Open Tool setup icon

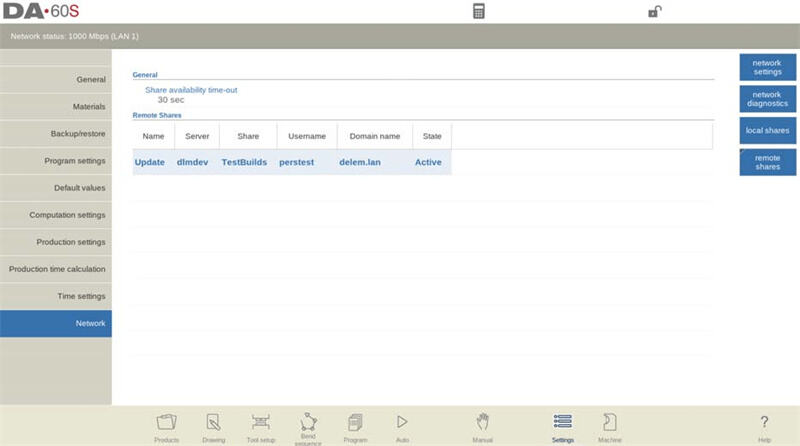coord(260,425)
